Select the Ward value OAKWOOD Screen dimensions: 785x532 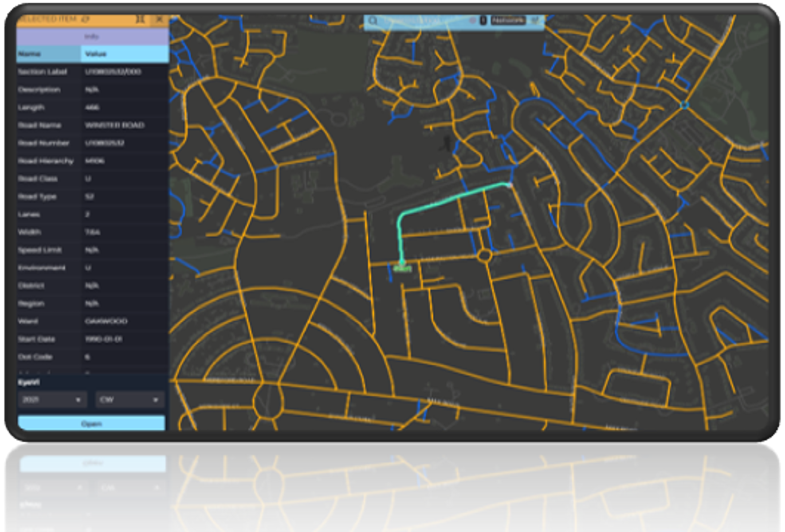[106, 321]
